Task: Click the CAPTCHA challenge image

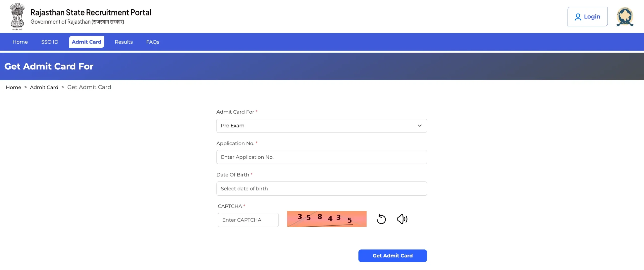Action: [x=327, y=219]
